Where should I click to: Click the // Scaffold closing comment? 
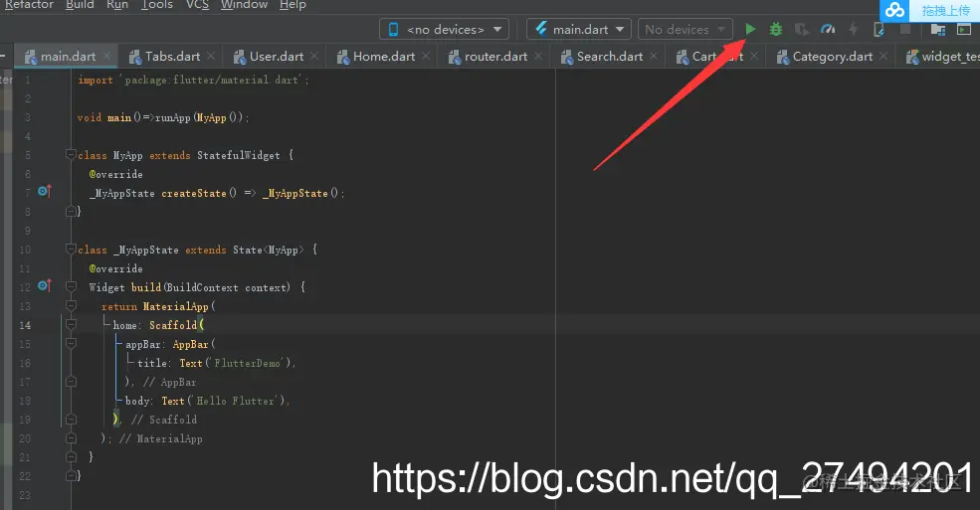[164, 420]
